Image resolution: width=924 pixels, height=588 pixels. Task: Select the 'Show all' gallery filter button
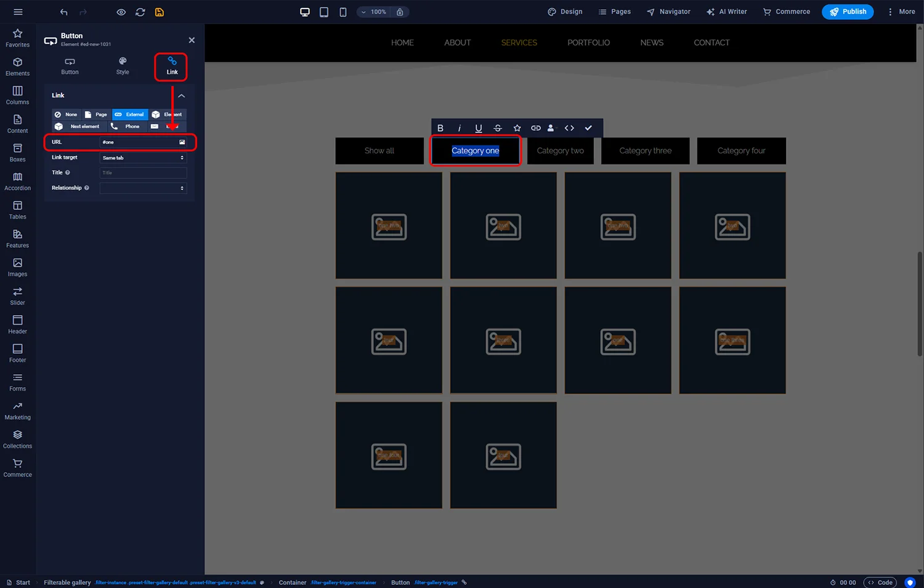pyautogui.click(x=379, y=150)
